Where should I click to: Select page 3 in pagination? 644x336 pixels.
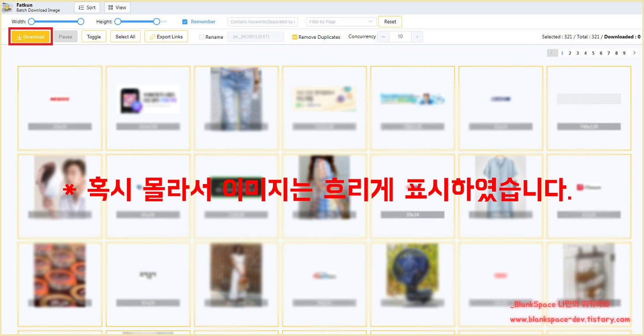[x=578, y=53]
